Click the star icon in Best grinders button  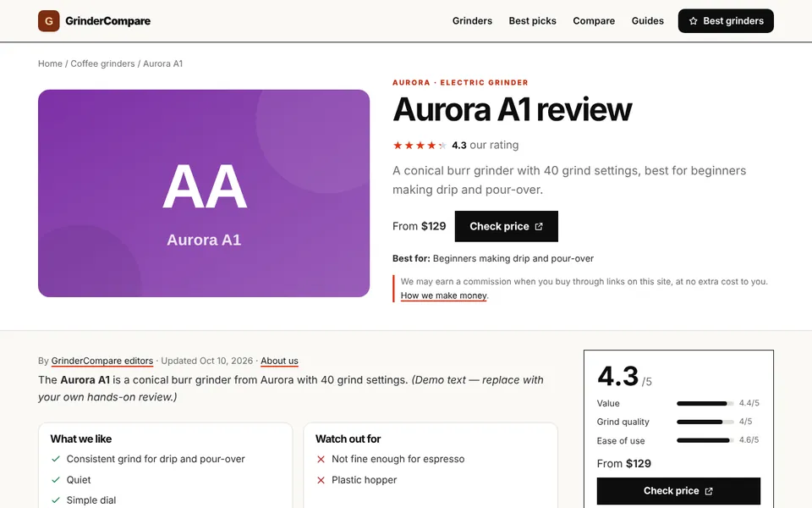[x=693, y=21]
